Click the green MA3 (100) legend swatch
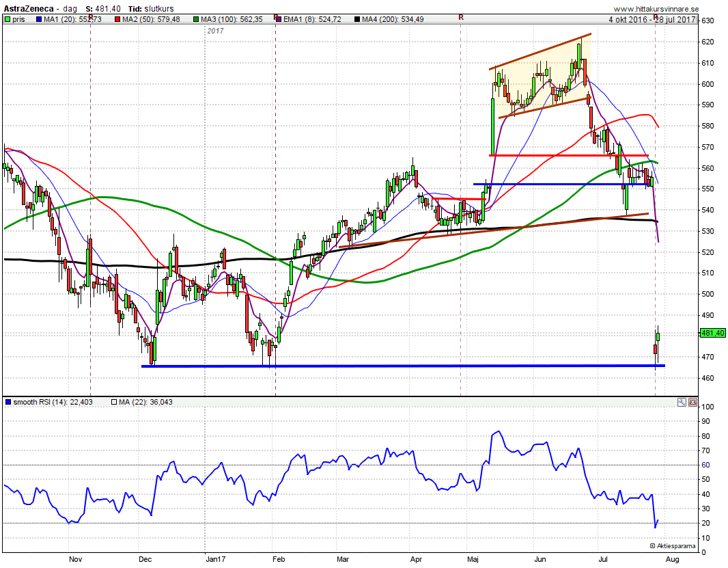Screen dimensions: 728x568 point(197,20)
